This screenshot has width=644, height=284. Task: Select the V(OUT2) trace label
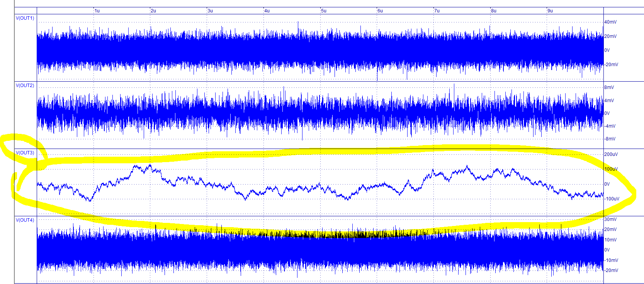coord(25,86)
